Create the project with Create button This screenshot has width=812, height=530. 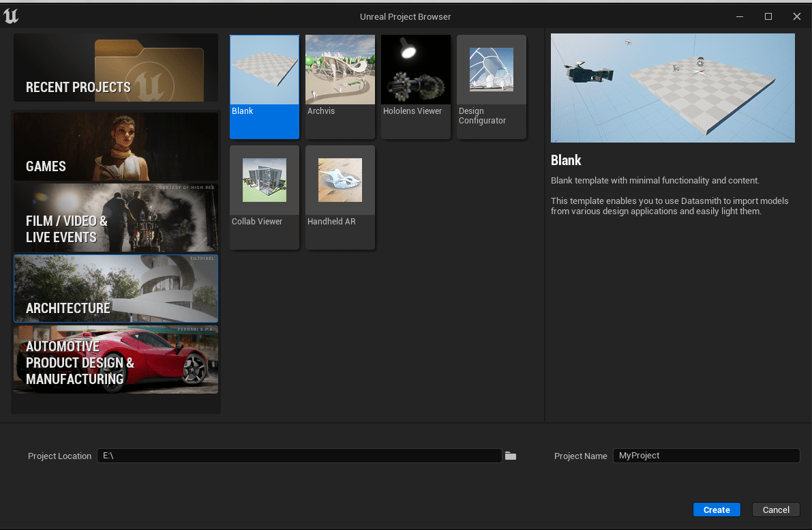pyautogui.click(x=717, y=510)
